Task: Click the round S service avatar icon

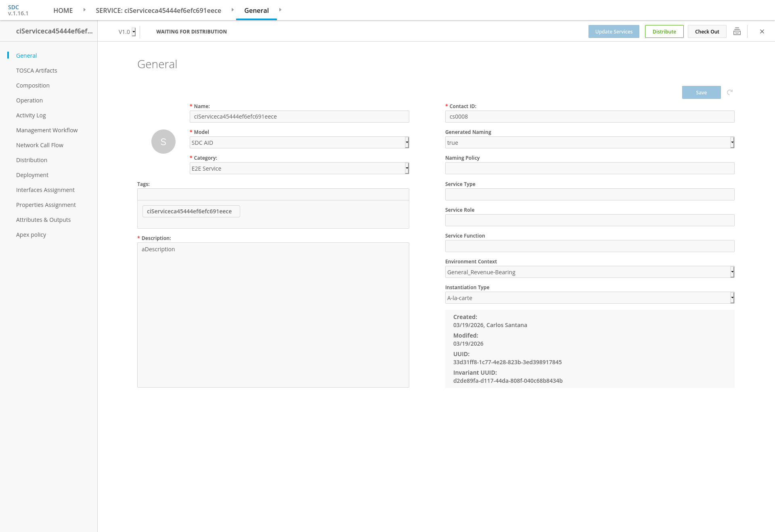Action: (x=163, y=142)
